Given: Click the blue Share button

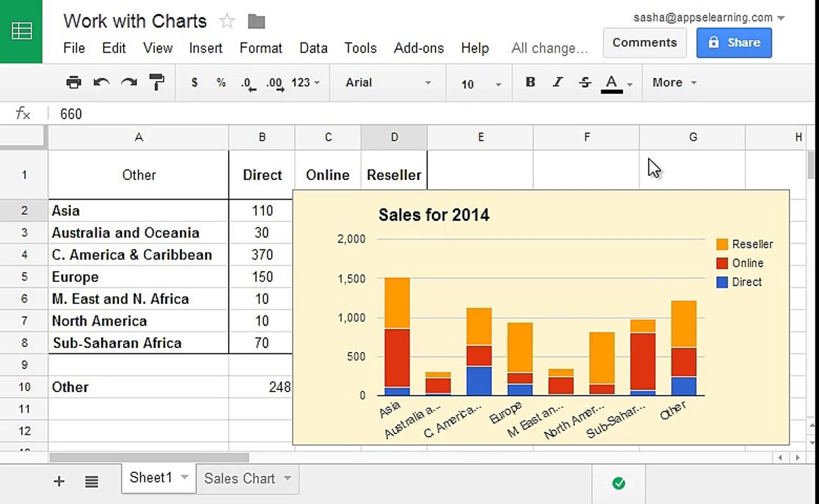Looking at the screenshot, I should click(x=734, y=43).
